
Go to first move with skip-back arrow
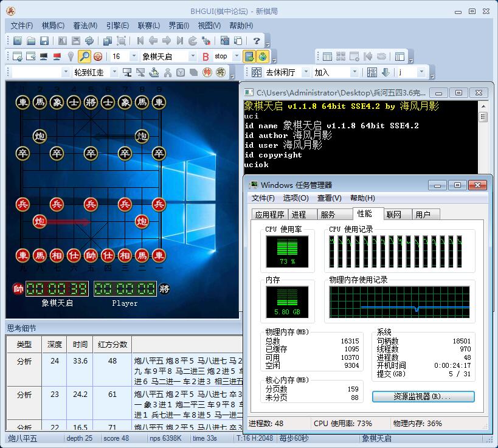[140, 41]
